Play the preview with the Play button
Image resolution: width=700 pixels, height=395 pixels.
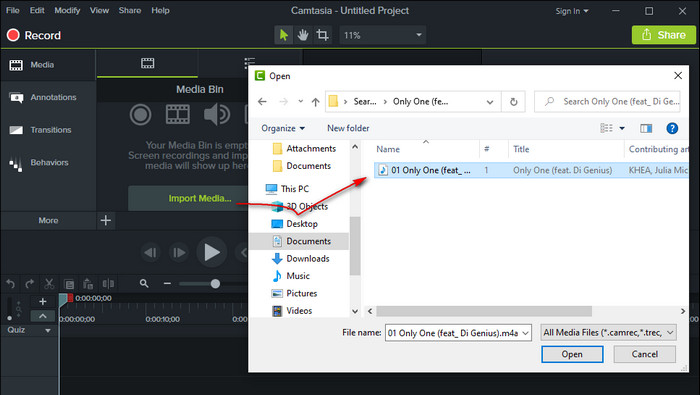point(212,253)
